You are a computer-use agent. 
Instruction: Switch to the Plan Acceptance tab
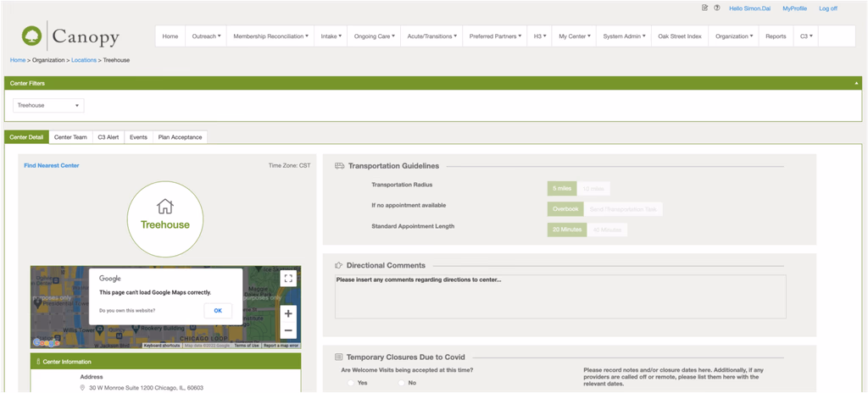(x=180, y=136)
